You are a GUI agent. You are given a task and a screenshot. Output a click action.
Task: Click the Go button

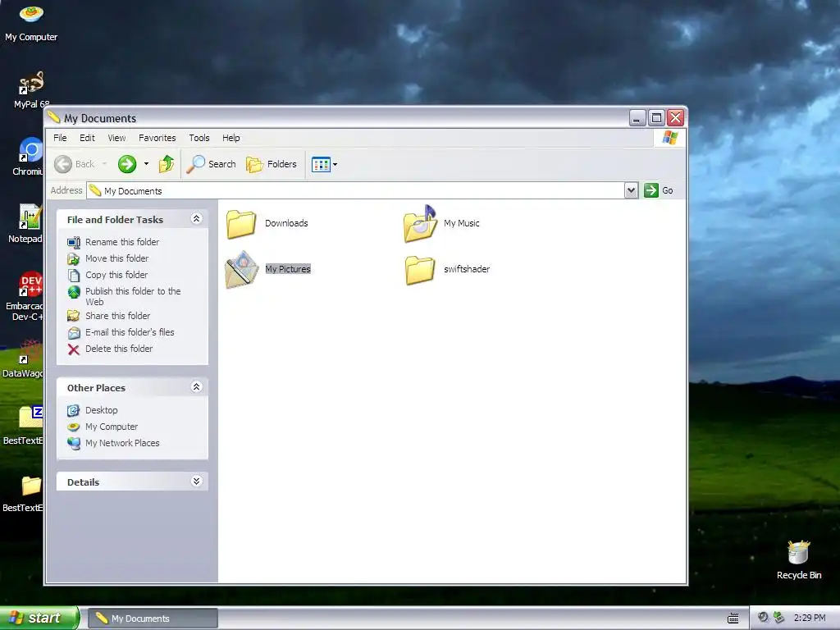pos(659,190)
